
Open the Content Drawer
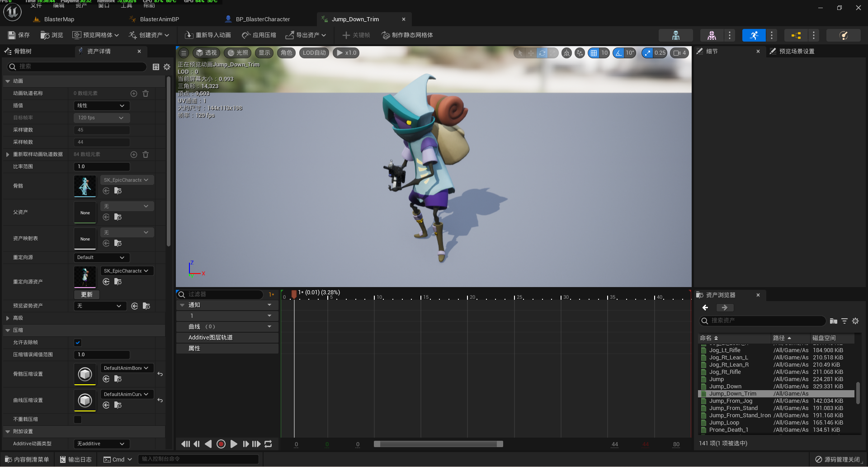pos(27,460)
